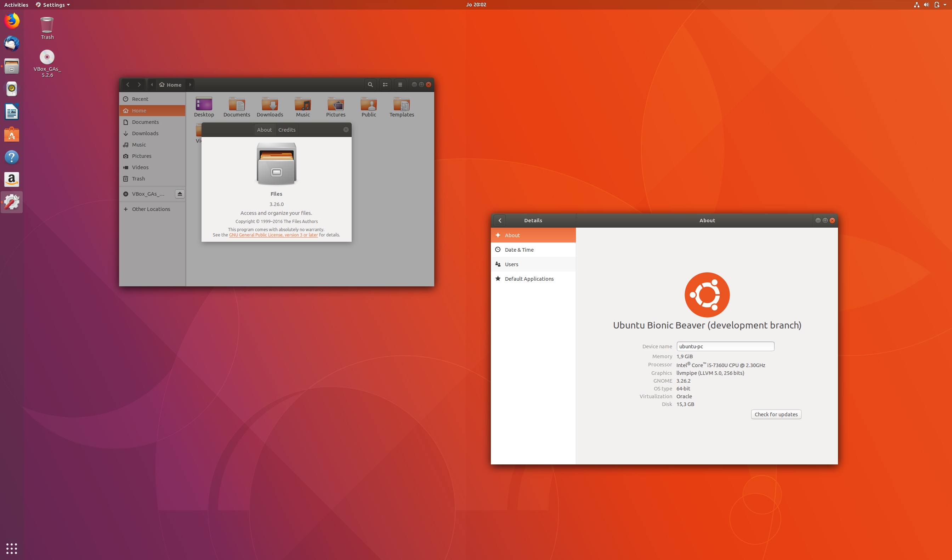Open the Downloads folder icon
Image resolution: width=952 pixels, height=560 pixels.
pos(270,104)
